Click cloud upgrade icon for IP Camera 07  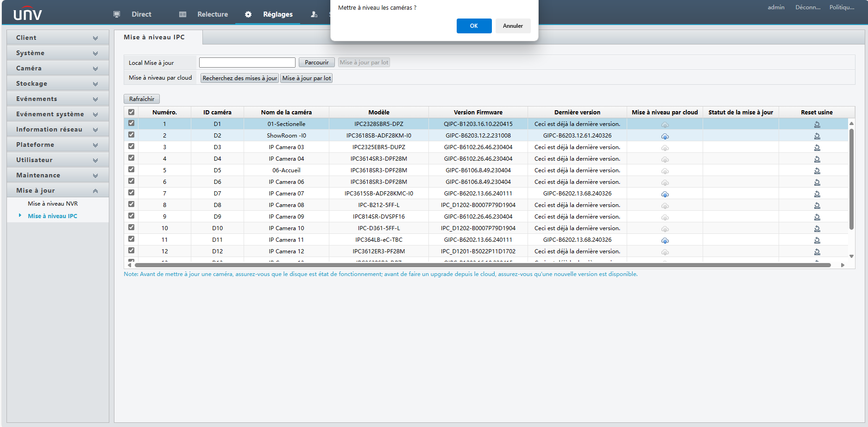coord(665,194)
